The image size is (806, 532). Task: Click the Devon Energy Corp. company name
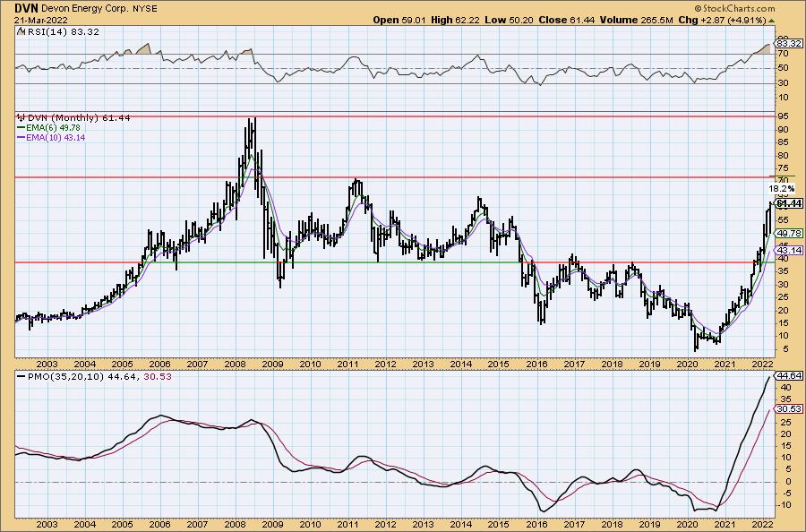pos(83,9)
